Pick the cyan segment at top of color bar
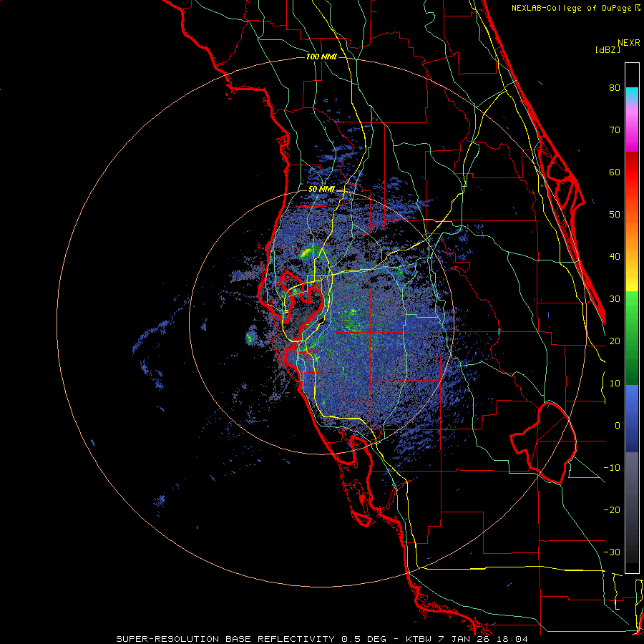Viewport: 644px width, 644px height. pos(632,94)
